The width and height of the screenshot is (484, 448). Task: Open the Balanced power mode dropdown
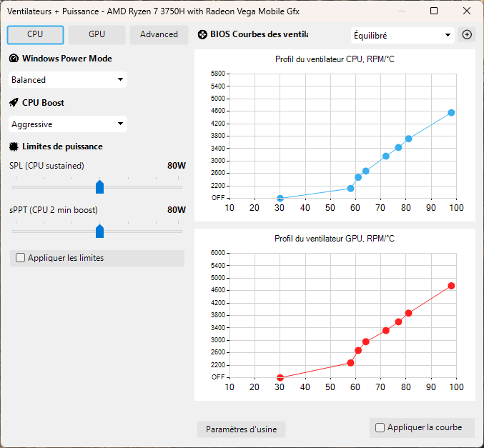[x=68, y=79]
